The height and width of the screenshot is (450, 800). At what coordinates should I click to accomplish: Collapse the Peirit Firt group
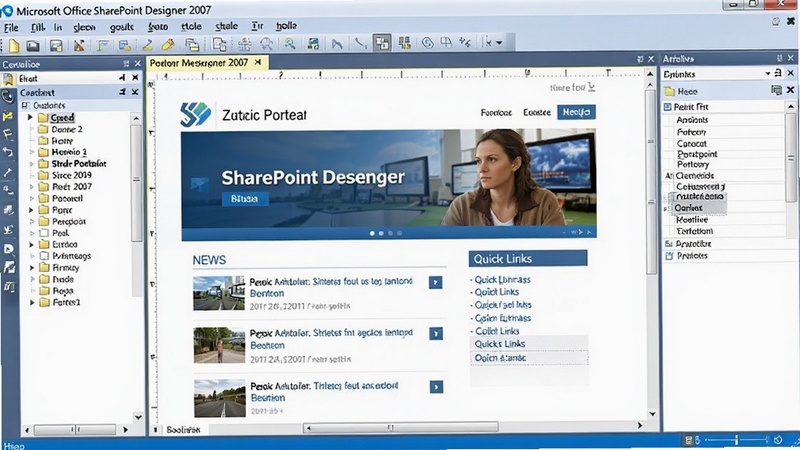[667, 107]
